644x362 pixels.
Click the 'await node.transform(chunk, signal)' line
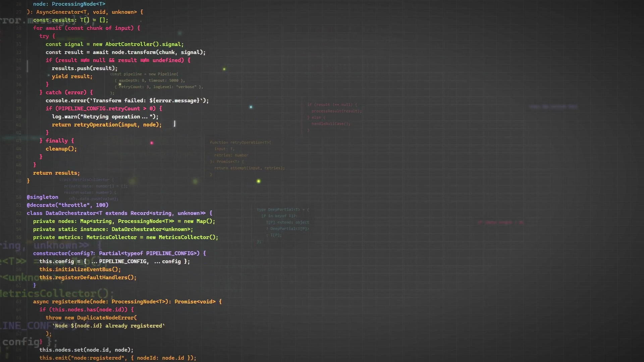(x=126, y=52)
